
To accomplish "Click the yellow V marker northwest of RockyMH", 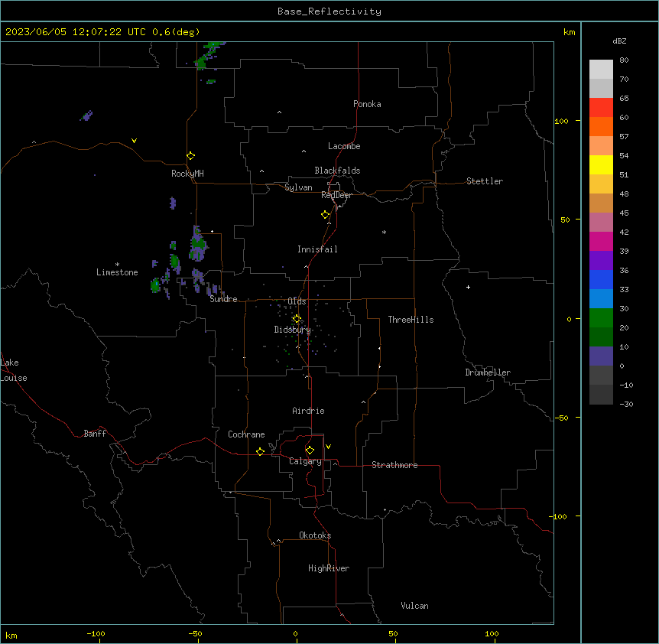I will (134, 141).
